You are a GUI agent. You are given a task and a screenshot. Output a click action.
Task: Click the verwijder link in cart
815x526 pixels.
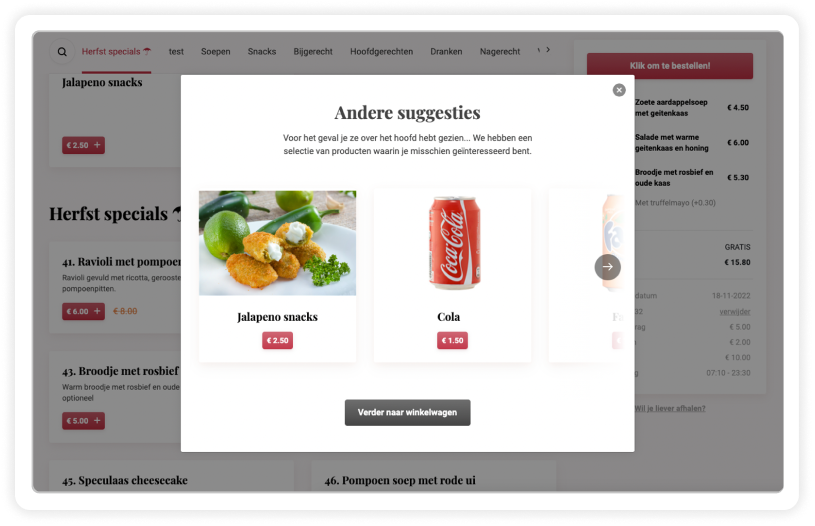[734, 311]
